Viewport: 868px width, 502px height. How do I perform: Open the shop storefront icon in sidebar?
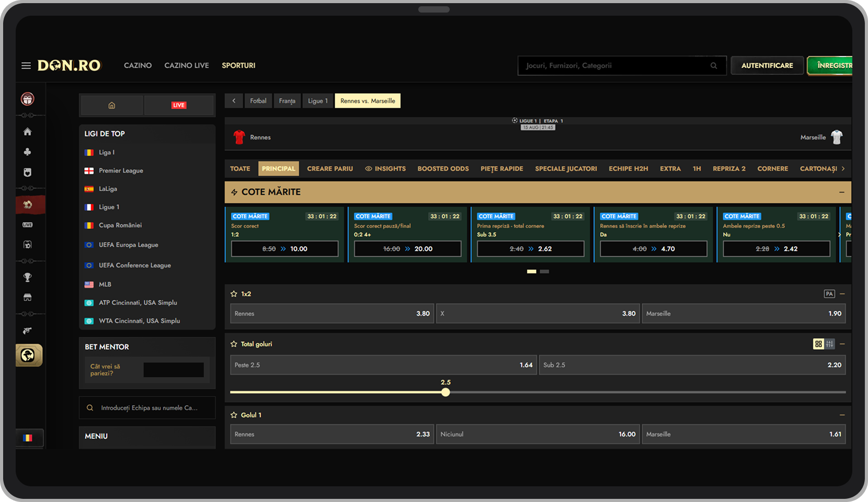(28, 298)
